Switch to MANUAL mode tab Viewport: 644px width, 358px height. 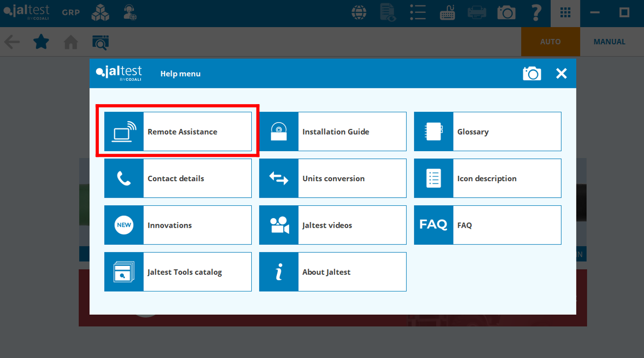tap(609, 42)
